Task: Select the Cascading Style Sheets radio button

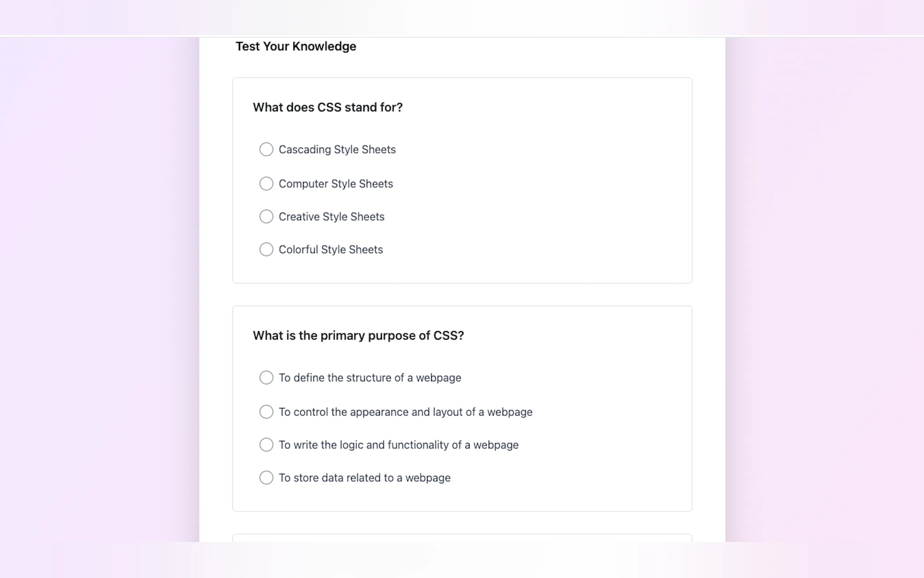Action: (x=266, y=150)
